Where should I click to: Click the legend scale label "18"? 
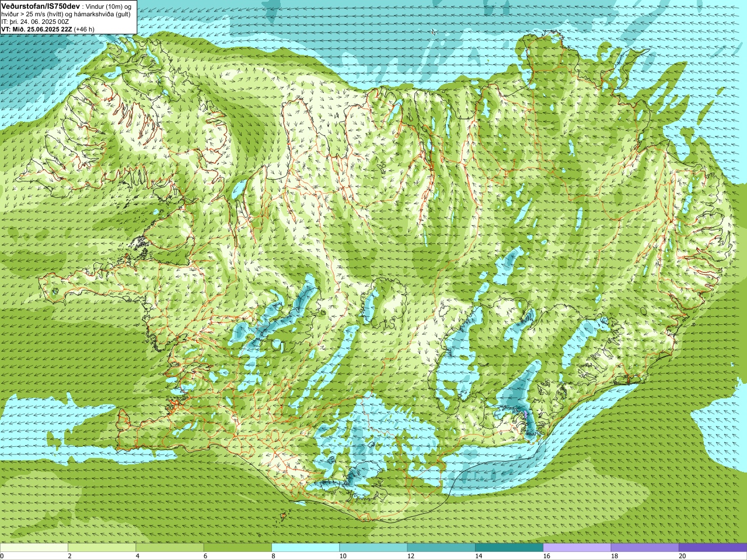(x=615, y=556)
